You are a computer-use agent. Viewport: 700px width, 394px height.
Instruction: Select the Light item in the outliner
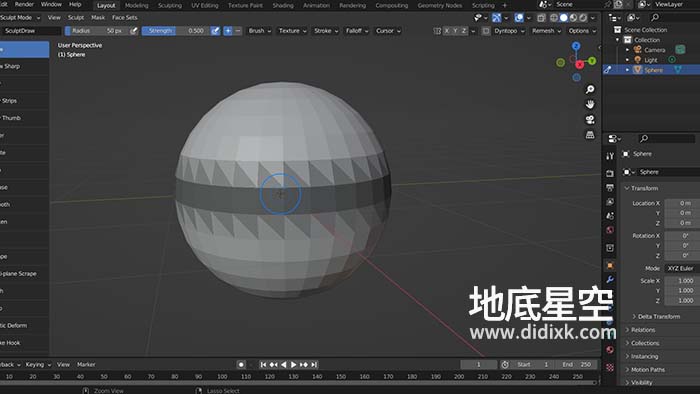point(650,60)
